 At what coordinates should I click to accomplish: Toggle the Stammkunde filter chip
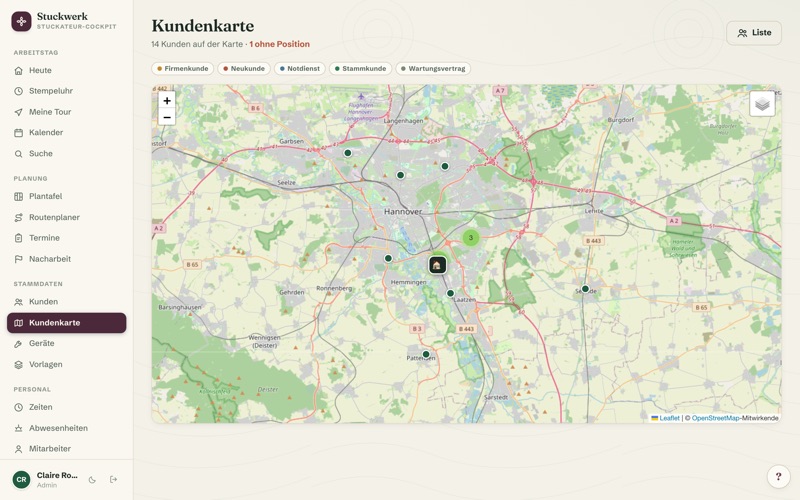360,68
